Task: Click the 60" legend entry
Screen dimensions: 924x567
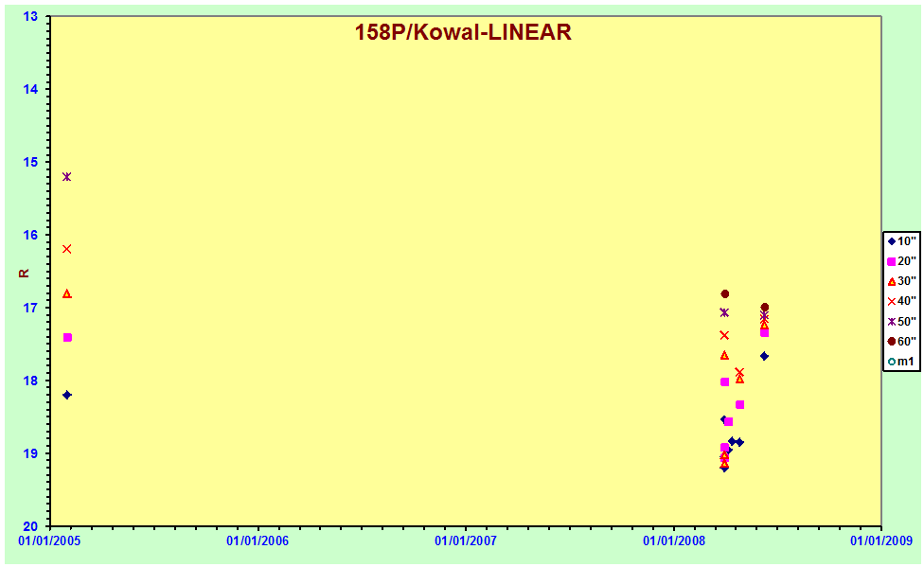Action: coord(901,342)
